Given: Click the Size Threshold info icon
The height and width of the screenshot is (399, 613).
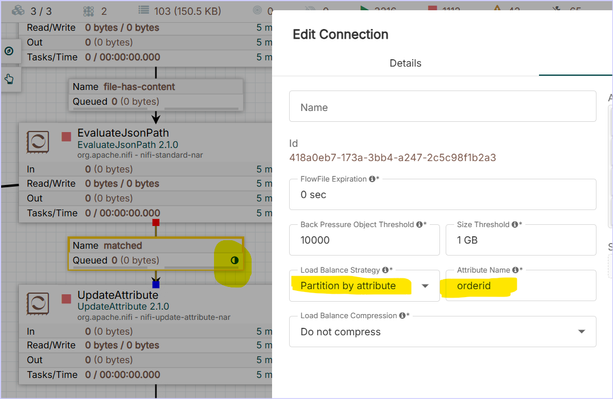Looking at the screenshot, I should pos(515,224).
